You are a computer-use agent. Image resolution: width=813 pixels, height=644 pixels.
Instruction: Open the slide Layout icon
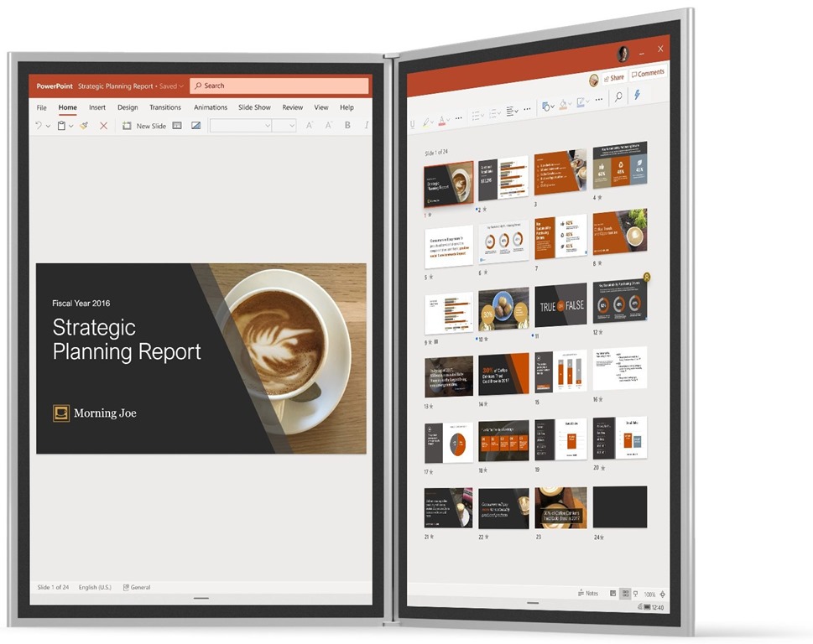point(177,126)
